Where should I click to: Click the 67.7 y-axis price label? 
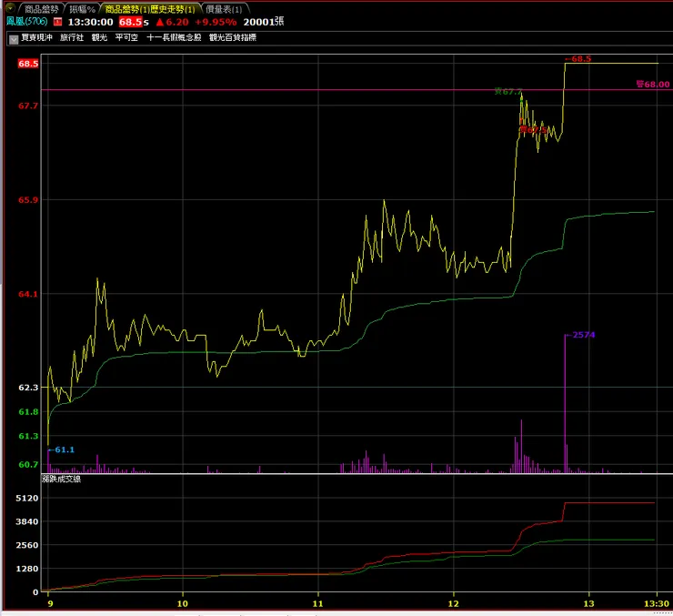point(28,106)
